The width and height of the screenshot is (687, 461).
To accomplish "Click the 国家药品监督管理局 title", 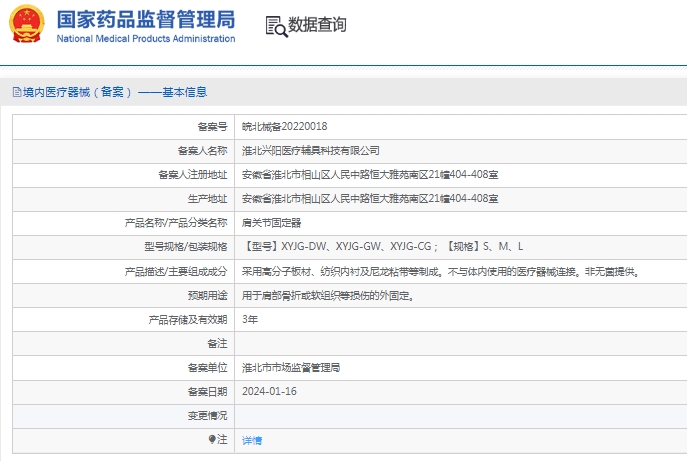I will 146,19.
